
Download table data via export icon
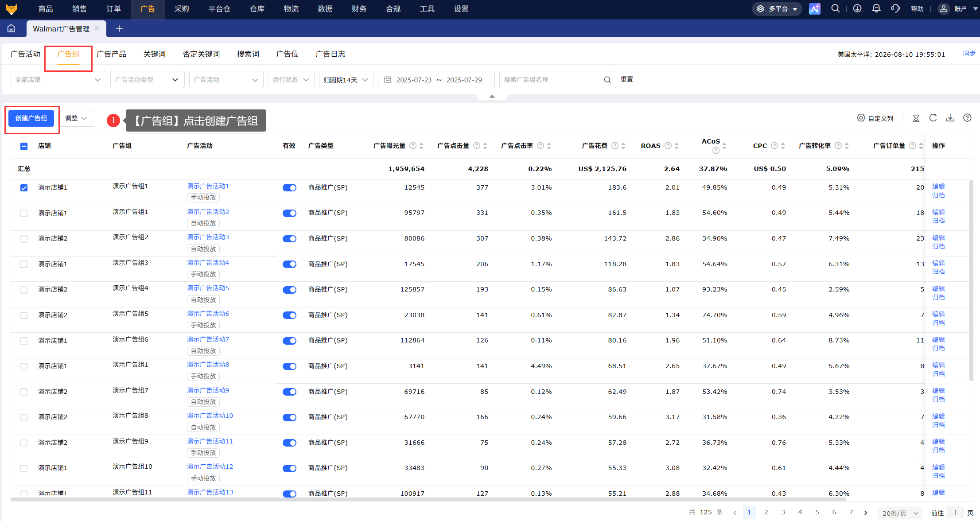point(950,118)
